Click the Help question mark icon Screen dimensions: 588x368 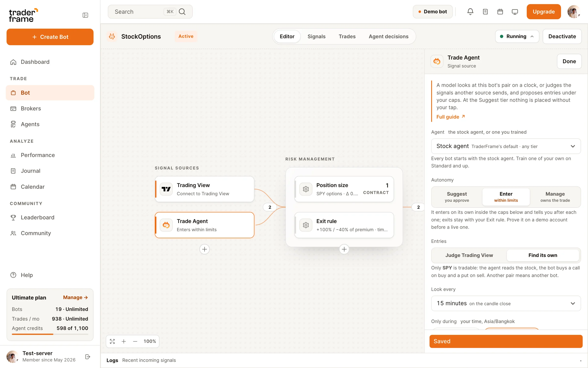point(13,275)
